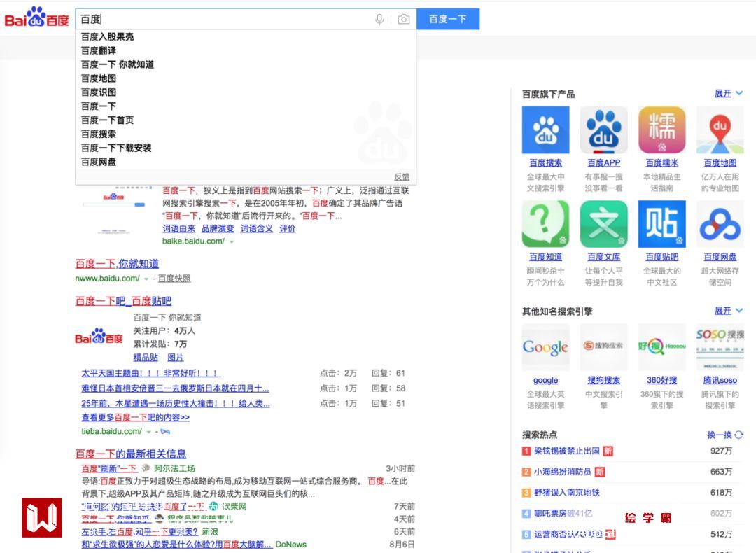Viewport: 756px width, 553px height.
Task: Open the 百度糯米 product icon
Action: pos(662,129)
